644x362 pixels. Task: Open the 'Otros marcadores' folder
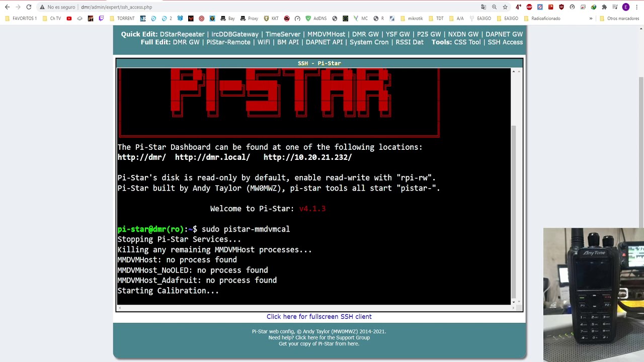click(x=620, y=19)
